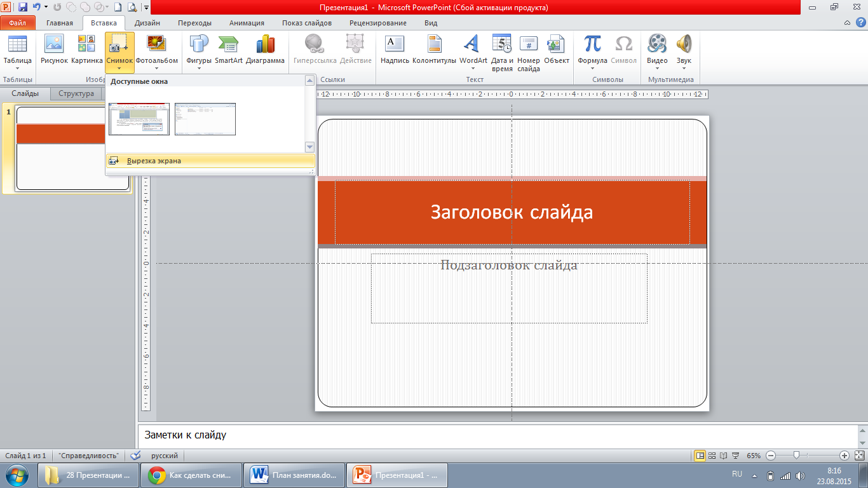Click the new blank document icon

(x=118, y=8)
